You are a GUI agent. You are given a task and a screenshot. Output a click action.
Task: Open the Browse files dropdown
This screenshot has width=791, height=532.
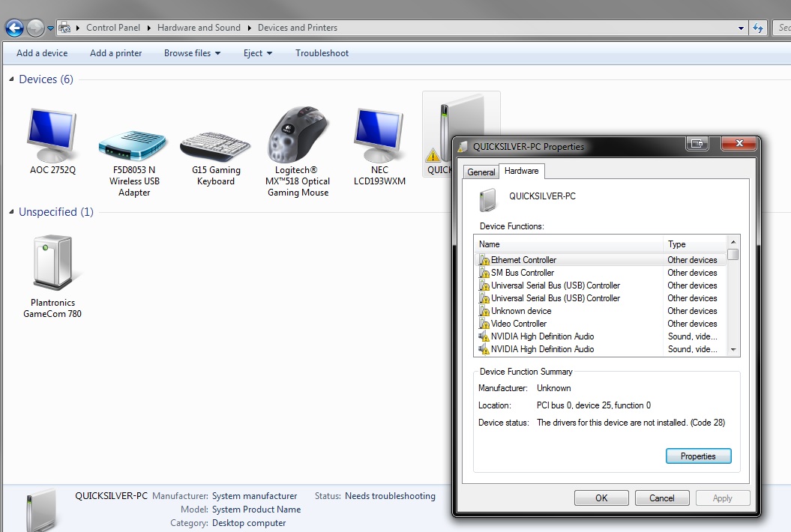tap(192, 53)
